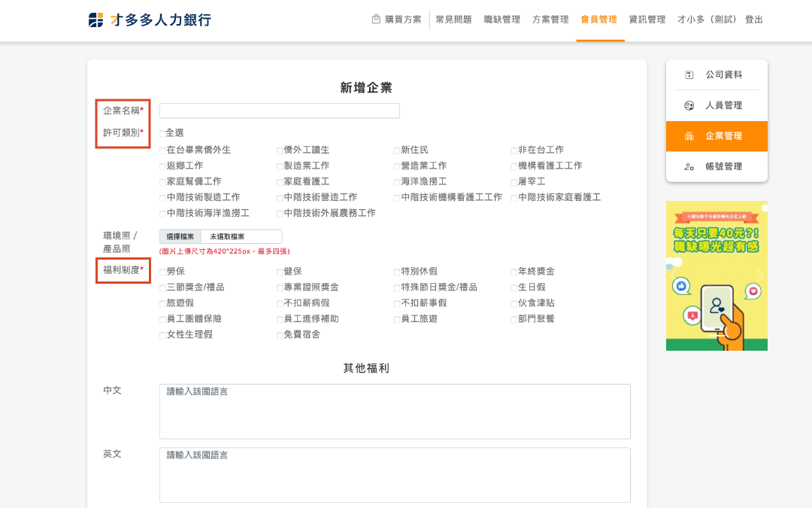Image resolution: width=812 pixels, height=508 pixels.
Task: Click the 登出 link
Action: point(753,20)
